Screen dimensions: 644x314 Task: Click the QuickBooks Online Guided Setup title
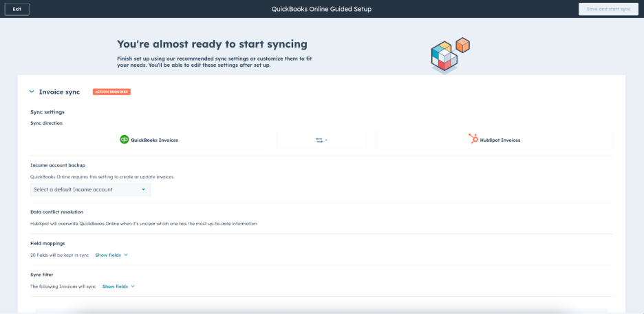coord(321,9)
